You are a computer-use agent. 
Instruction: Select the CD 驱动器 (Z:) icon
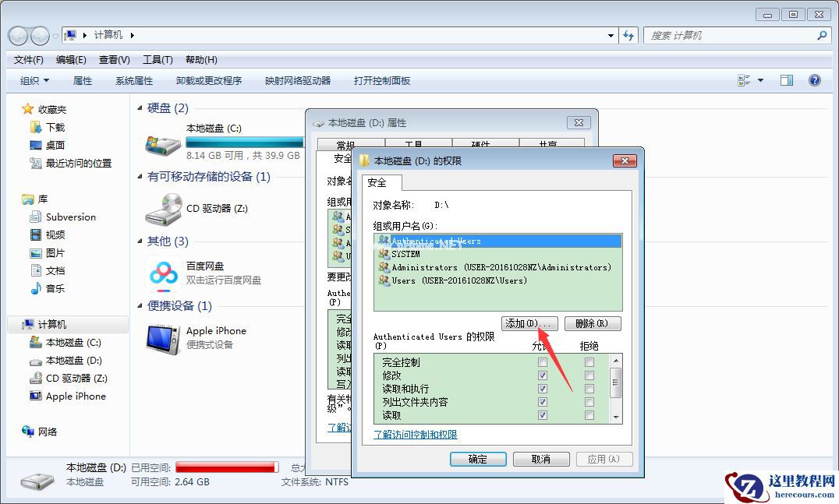pyautogui.click(x=161, y=209)
